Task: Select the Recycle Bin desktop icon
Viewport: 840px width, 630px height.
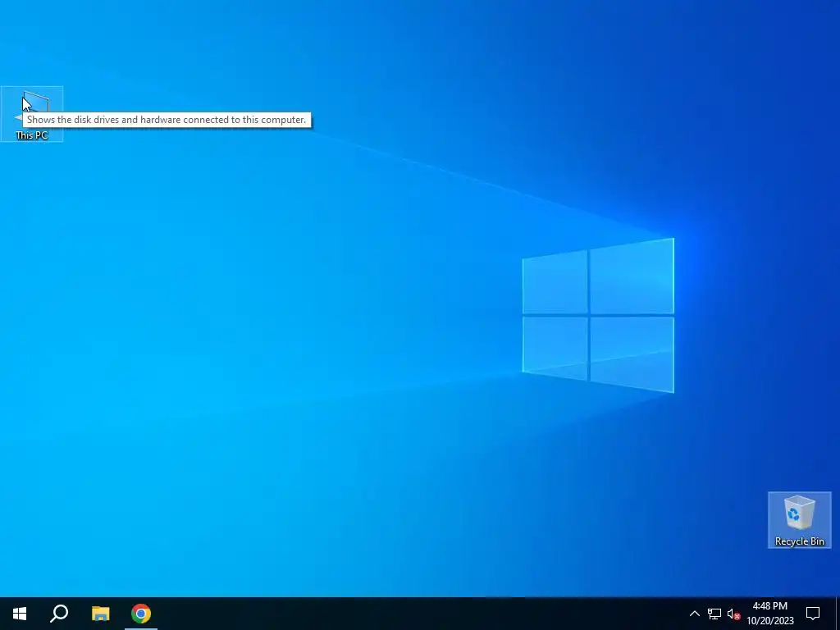Action: (x=799, y=519)
